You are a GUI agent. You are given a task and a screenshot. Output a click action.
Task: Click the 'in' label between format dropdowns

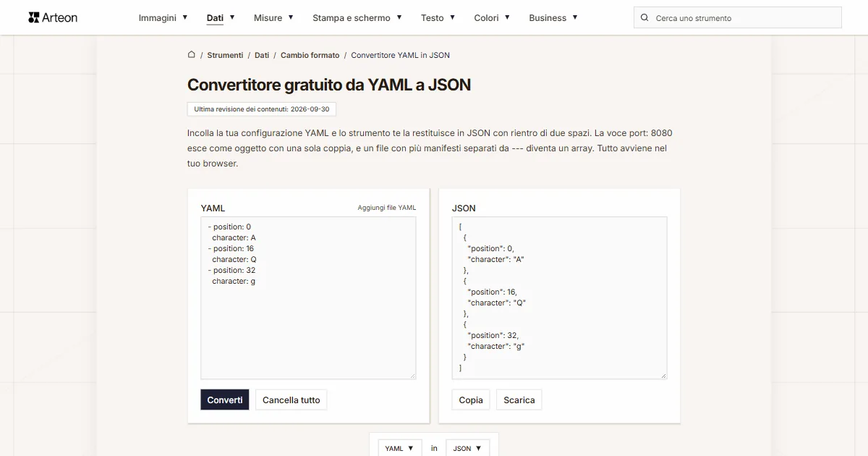[x=434, y=448]
